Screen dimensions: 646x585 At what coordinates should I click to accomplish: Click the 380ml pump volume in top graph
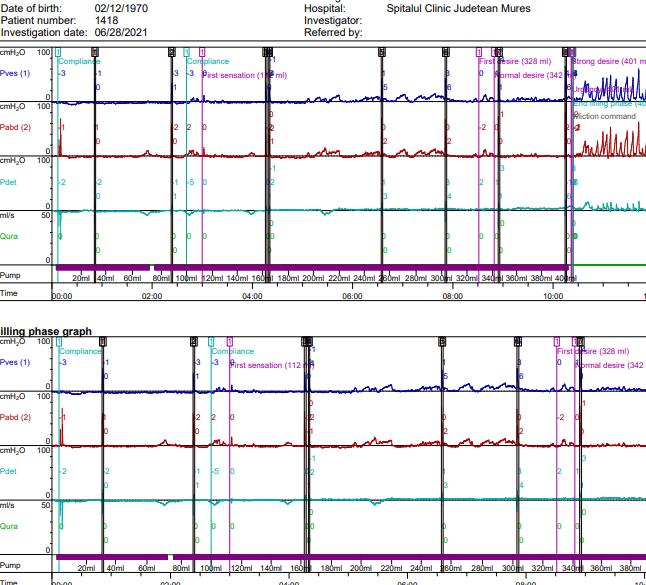coord(541,278)
